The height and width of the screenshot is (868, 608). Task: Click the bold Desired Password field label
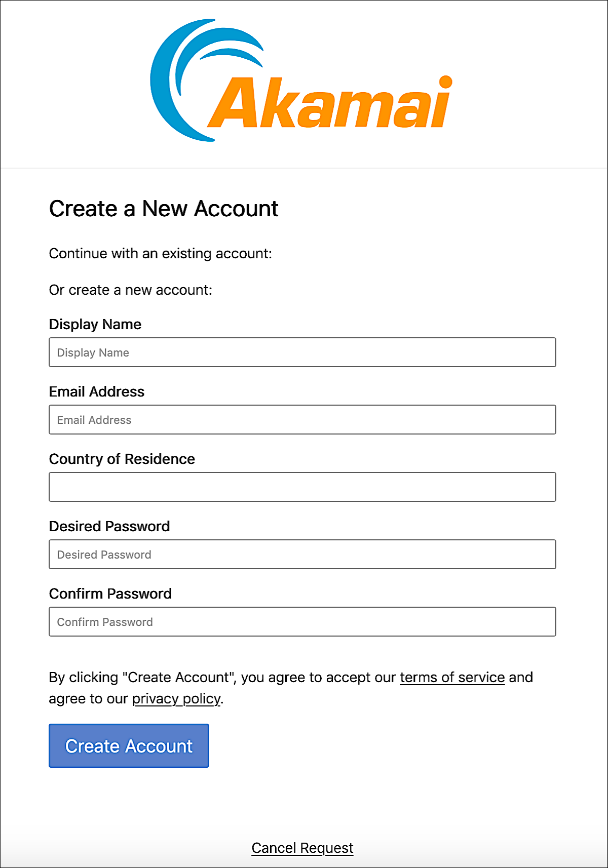point(109,527)
